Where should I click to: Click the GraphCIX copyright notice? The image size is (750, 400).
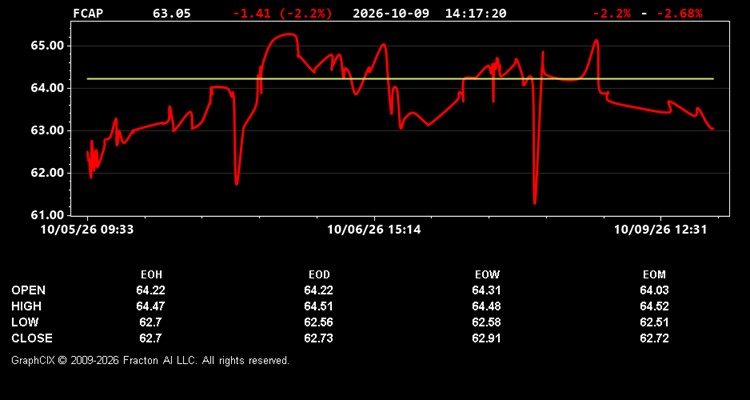pos(150,360)
